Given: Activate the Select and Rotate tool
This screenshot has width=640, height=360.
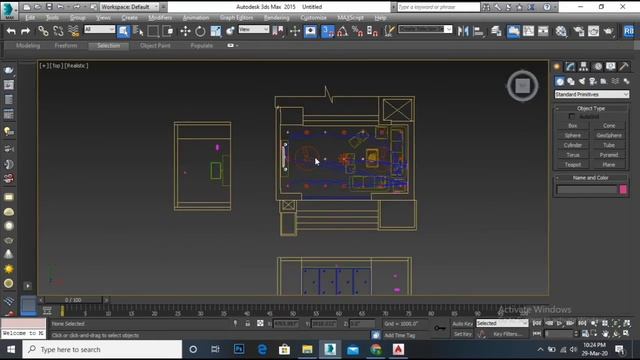Looking at the screenshot, I should click(x=200, y=31).
